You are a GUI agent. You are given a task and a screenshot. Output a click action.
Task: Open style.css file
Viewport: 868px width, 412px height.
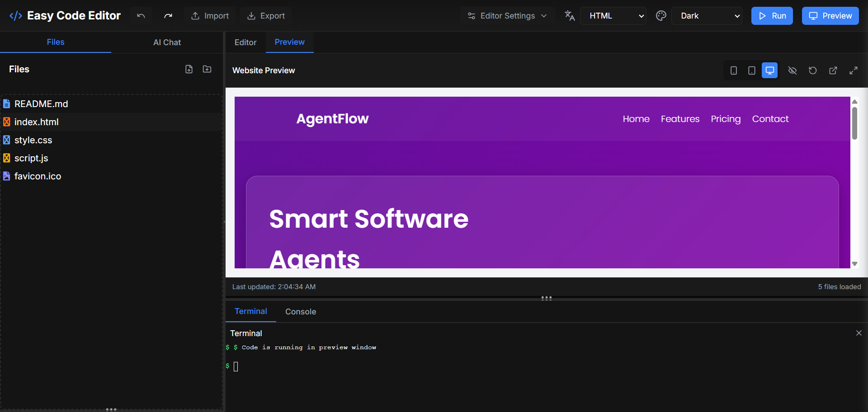click(111, 140)
